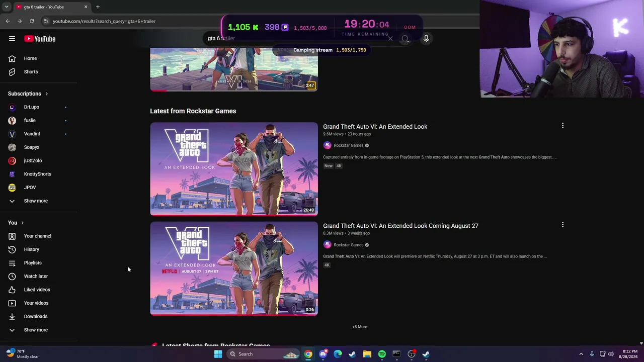Open fuslie's channel from subscriptions
Image resolution: width=644 pixels, height=362 pixels.
coord(38,121)
